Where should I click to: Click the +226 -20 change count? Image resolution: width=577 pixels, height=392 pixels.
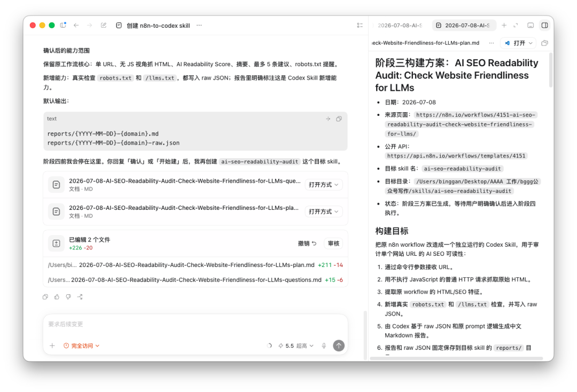pos(81,248)
